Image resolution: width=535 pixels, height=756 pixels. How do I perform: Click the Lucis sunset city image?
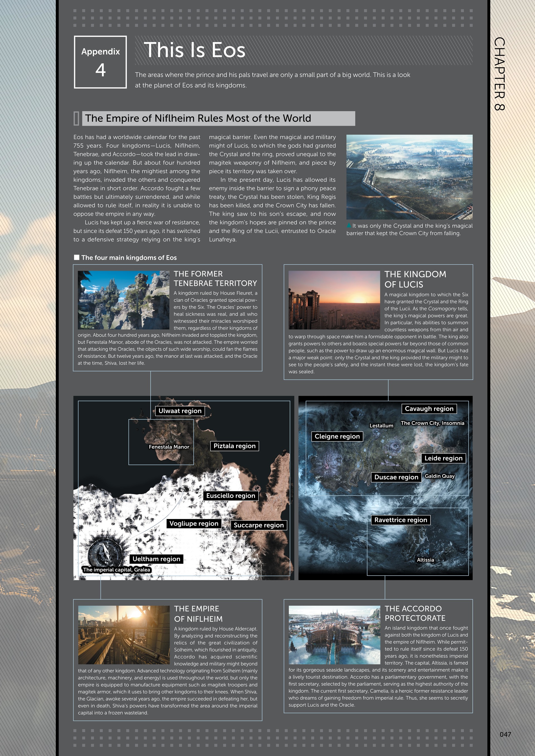pyautogui.click(x=334, y=300)
